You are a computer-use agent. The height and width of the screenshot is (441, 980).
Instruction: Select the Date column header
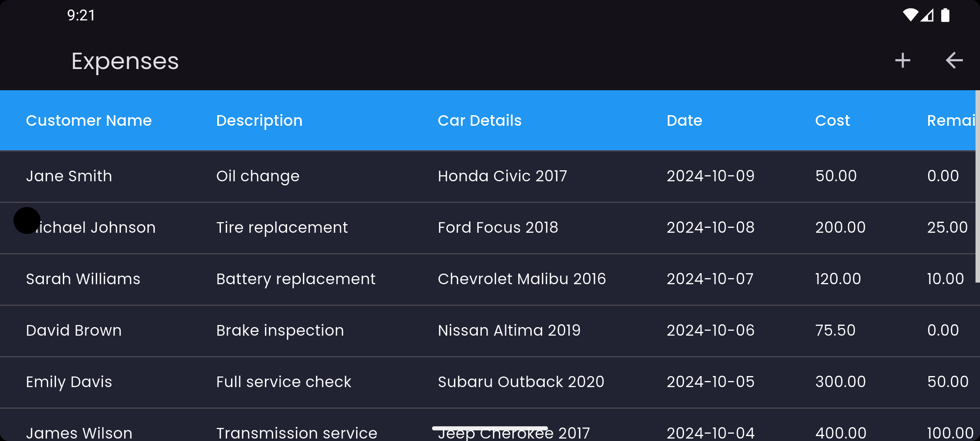point(684,120)
